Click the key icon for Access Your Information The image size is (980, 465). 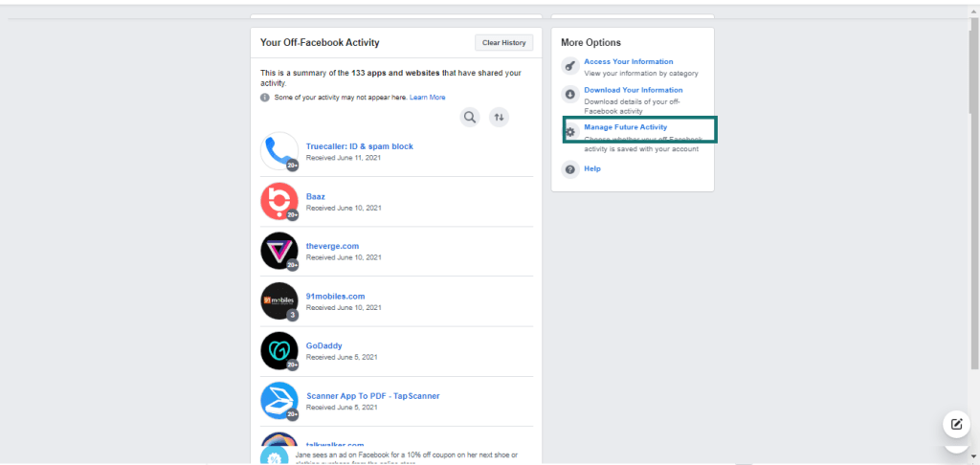(570, 66)
